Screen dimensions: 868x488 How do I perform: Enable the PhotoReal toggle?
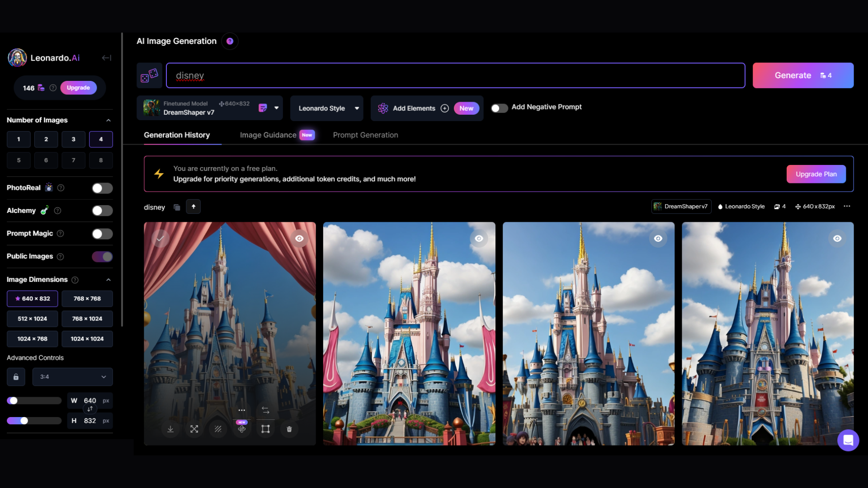102,188
